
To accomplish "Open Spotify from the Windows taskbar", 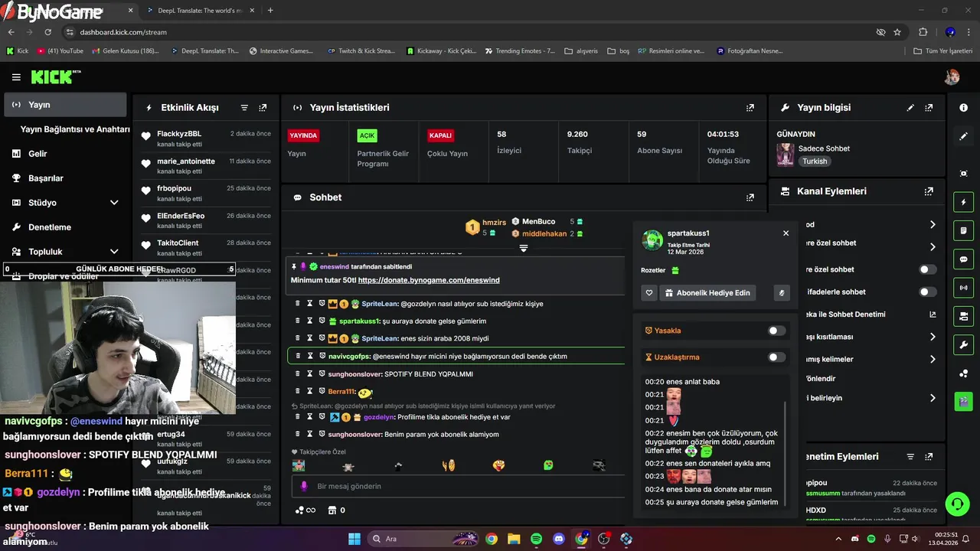I will [536, 539].
